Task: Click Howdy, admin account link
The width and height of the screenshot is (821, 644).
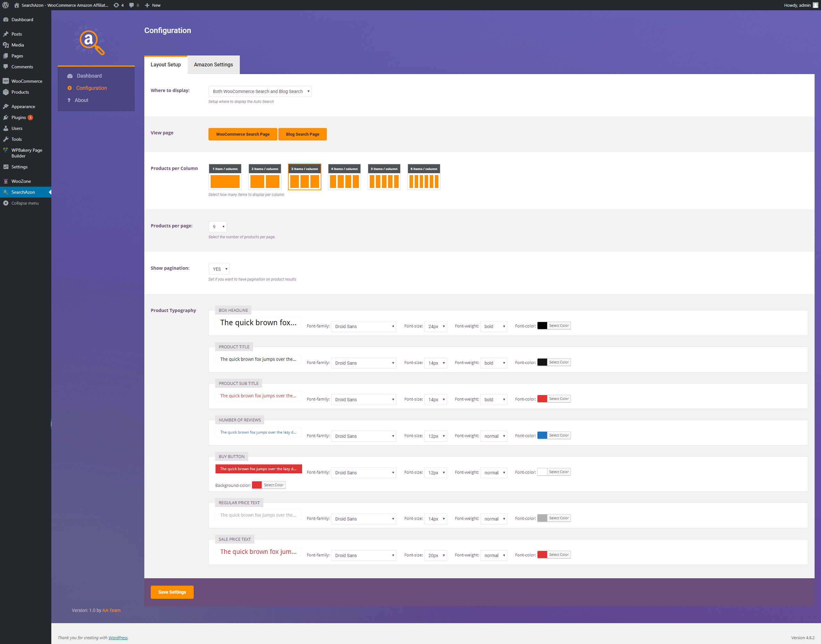Action: coord(801,5)
